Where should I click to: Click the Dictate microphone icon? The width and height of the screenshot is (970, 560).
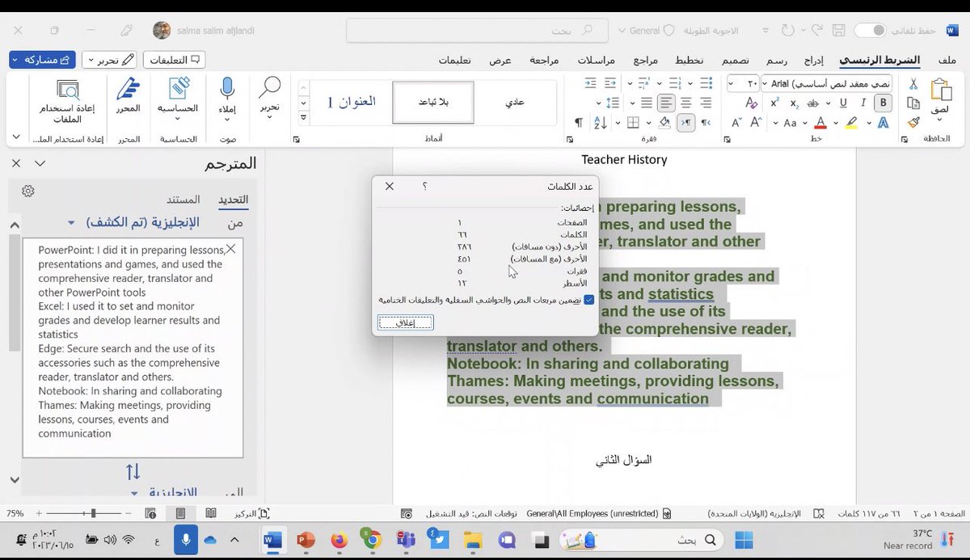click(227, 89)
